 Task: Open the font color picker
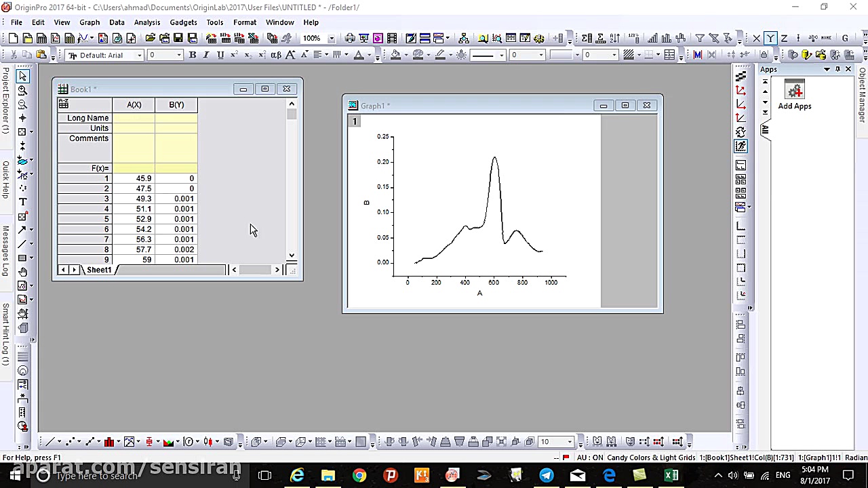359,55
